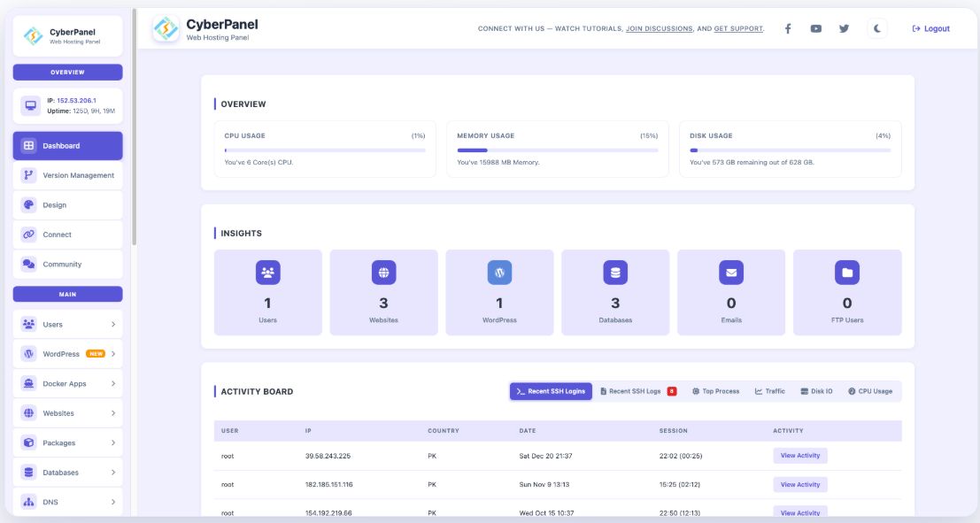Switch to Recent SSH Logs tab
The width and height of the screenshot is (980, 523).
click(638, 391)
